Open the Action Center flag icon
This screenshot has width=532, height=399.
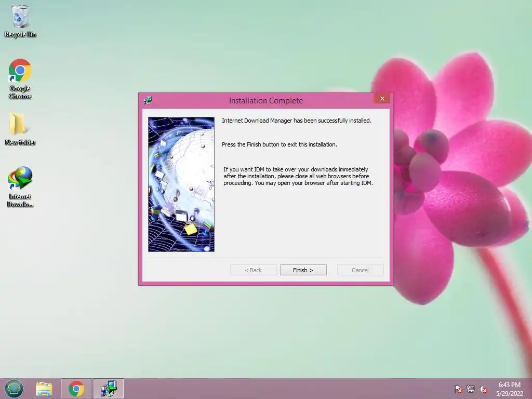click(458, 389)
